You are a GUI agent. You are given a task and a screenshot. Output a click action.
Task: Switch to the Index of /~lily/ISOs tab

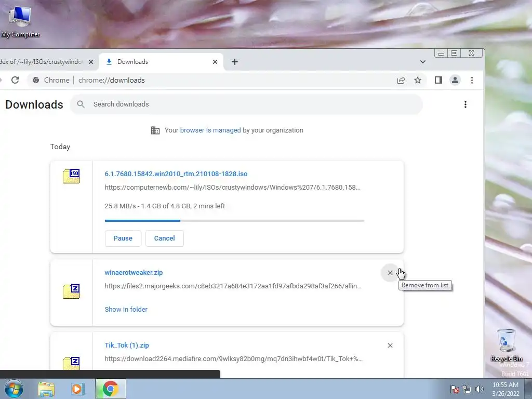[x=47, y=62]
